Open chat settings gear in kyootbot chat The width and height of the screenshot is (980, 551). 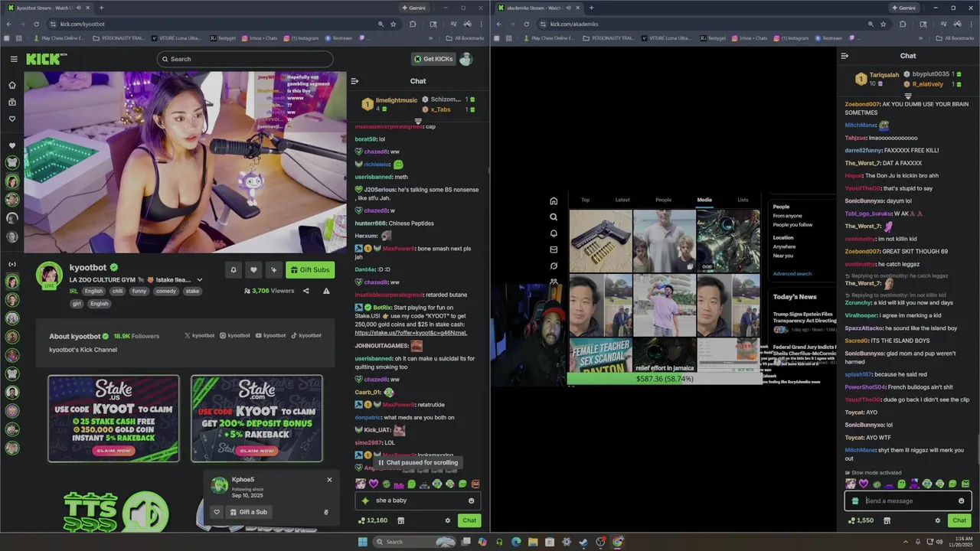(448, 520)
